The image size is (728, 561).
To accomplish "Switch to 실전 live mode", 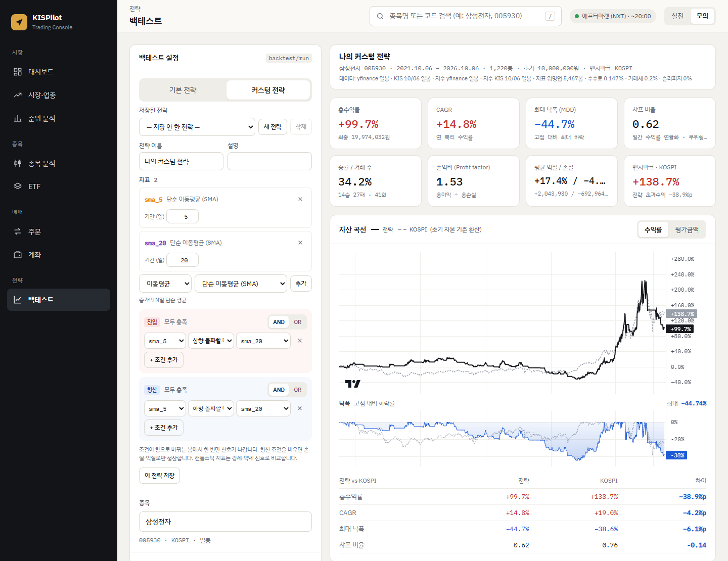I will pyautogui.click(x=677, y=16).
